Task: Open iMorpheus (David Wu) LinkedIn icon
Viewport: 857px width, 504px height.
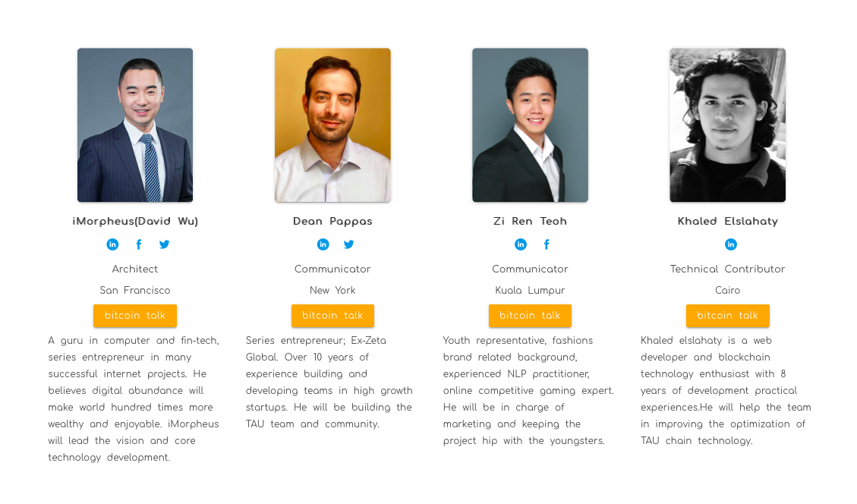Action: [x=112, y=244]
